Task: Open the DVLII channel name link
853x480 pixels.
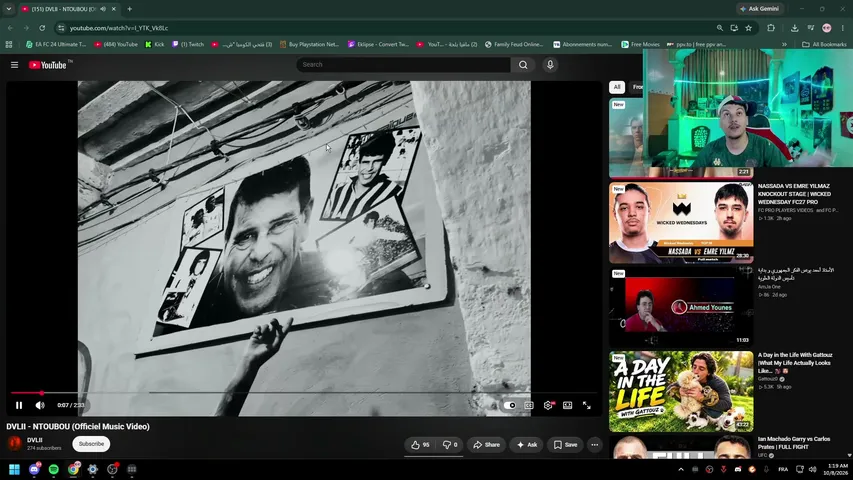Action: (35, 440)
